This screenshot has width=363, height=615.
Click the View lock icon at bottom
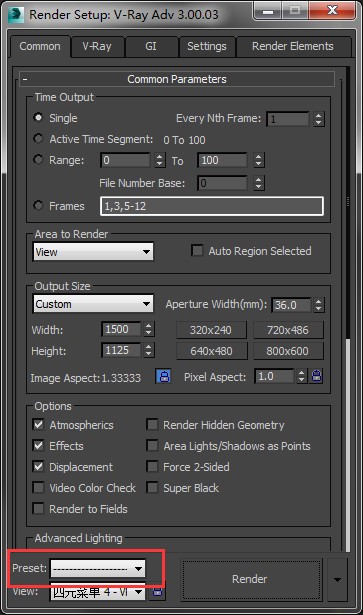pos(157,591)
